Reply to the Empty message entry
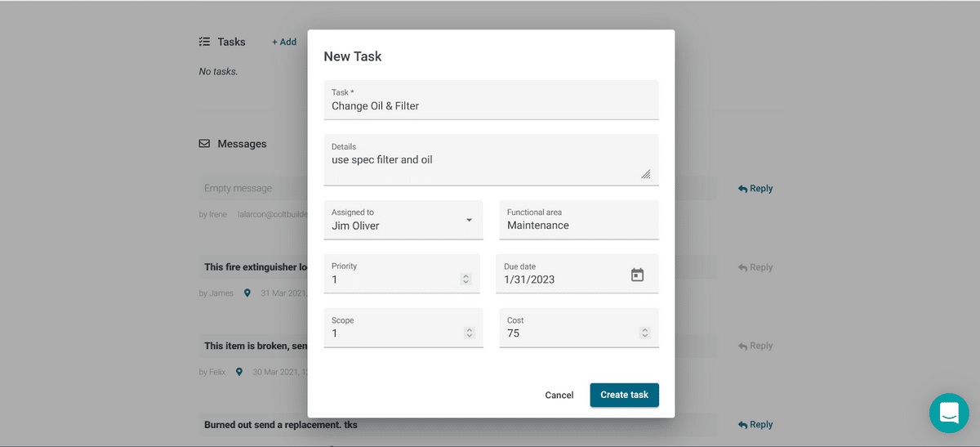This screenshot has width=980, height=447. 755,189
